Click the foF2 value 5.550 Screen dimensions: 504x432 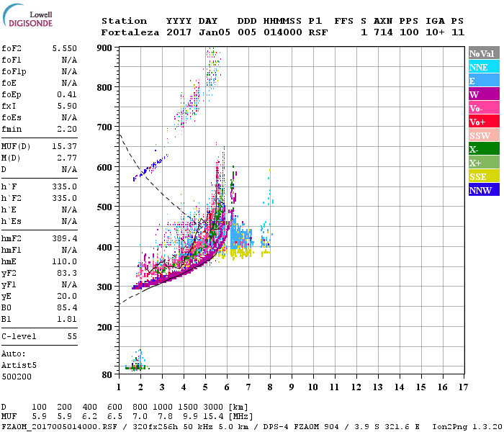[65, 48]
